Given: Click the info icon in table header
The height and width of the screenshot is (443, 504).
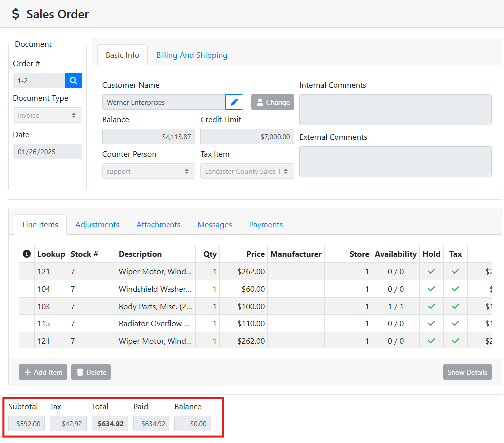Looking at the screenshot, I should tap(27, 254).
